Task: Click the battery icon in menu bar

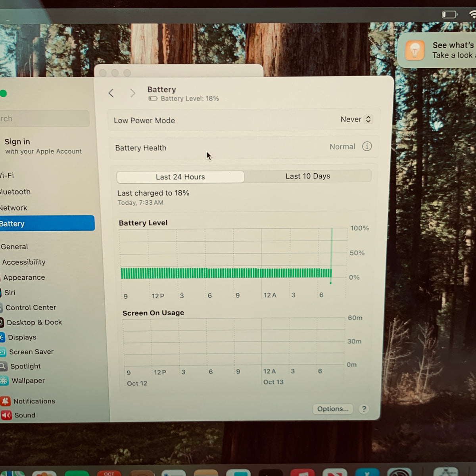Action: [x=449, y=15]
